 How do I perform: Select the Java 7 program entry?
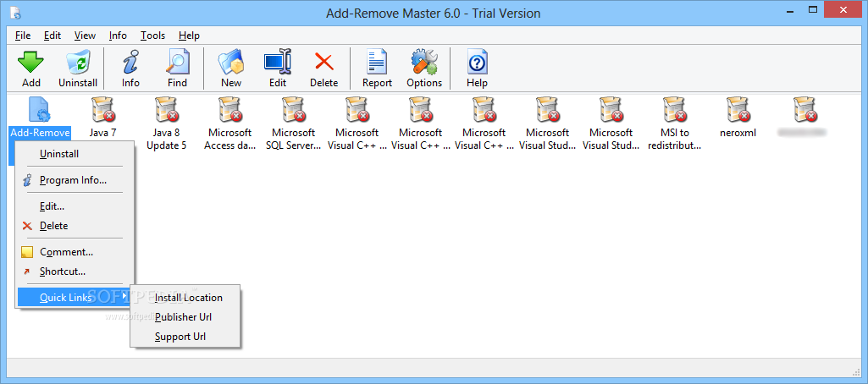(x=103, y=117)
